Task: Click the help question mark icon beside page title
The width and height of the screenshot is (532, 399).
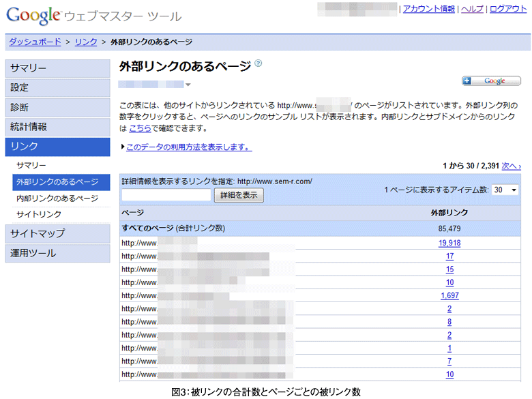Action: [258, 63]
